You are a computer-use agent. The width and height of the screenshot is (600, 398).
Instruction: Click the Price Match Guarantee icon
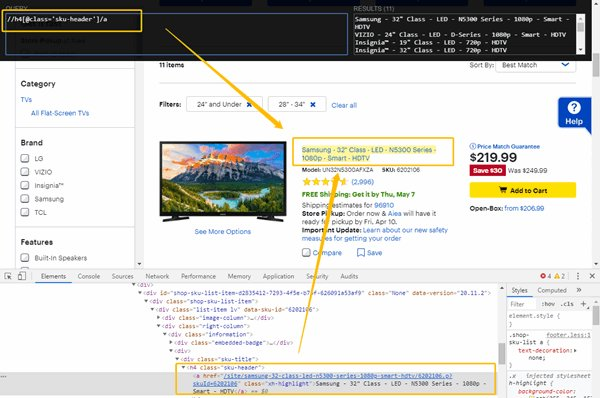click(473, 146)
